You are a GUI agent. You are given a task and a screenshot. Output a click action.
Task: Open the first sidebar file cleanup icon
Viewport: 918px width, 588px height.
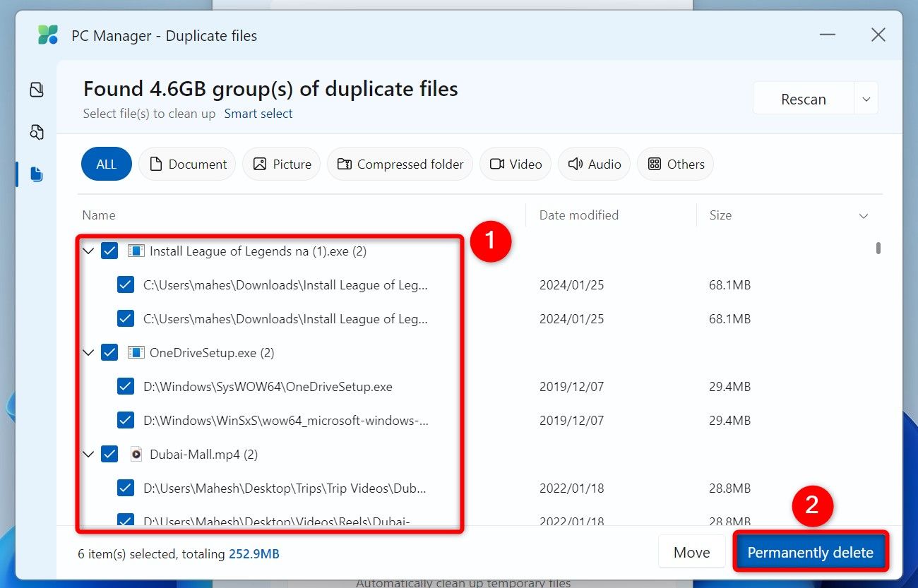(37, 90)
